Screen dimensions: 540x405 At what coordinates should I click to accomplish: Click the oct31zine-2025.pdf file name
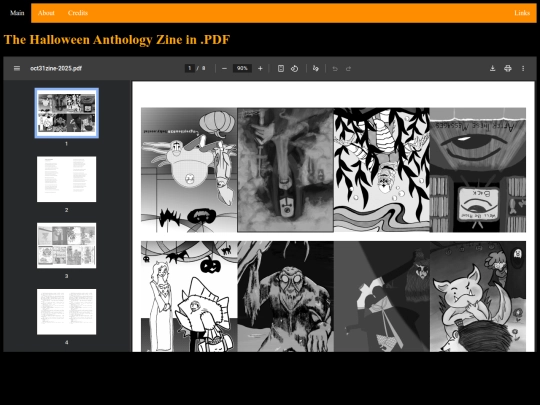pyautogui.click(x=56, y=68)
